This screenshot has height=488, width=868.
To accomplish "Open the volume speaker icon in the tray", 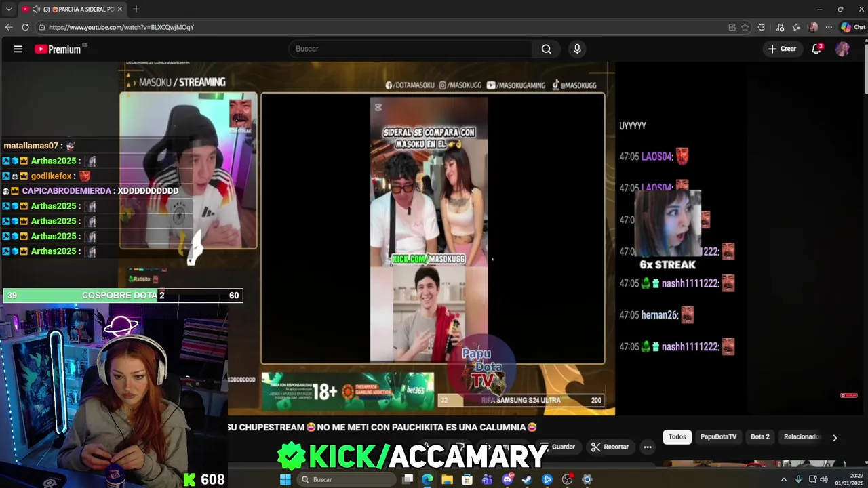I will point(824,479).
